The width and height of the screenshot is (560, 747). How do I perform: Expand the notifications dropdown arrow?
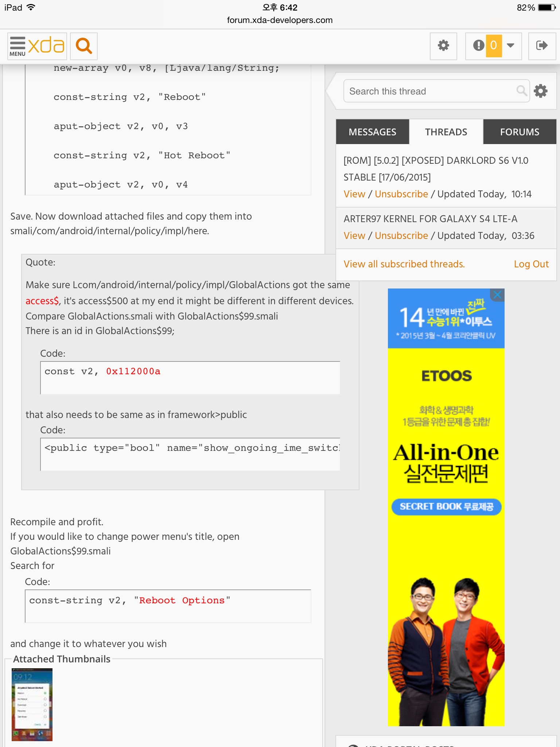point(511,46)
